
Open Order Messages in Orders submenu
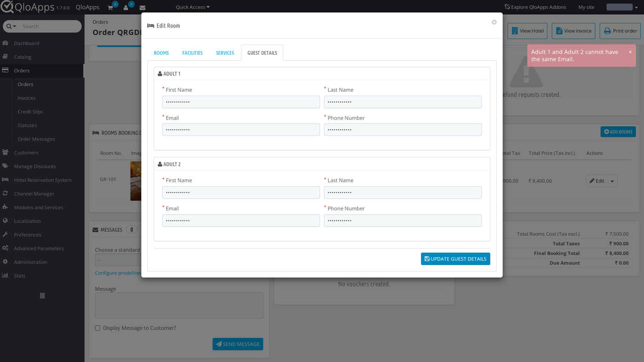tap(36, 139)
